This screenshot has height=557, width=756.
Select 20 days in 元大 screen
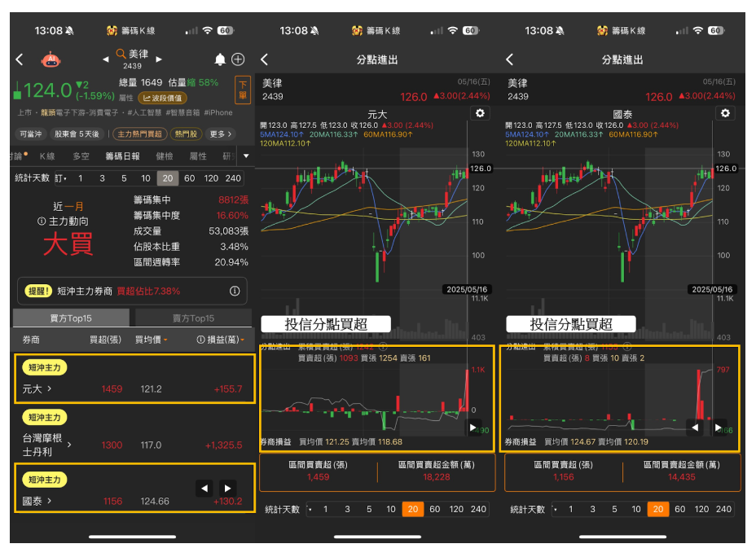tap(413, 509)
